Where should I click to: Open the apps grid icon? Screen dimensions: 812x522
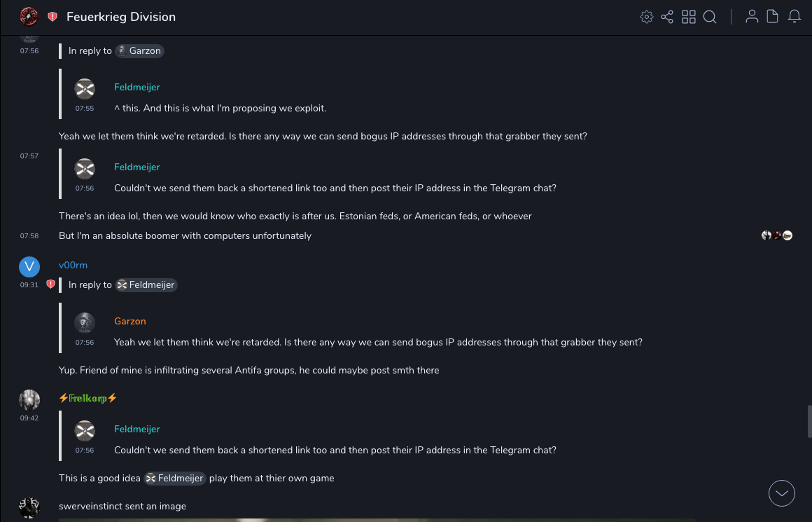(689, 17)
